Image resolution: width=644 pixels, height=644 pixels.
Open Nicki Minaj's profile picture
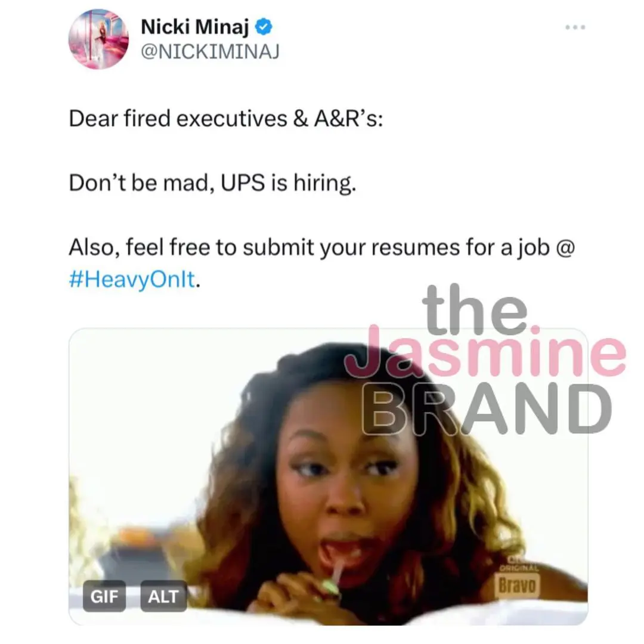[x=98, y=39]
